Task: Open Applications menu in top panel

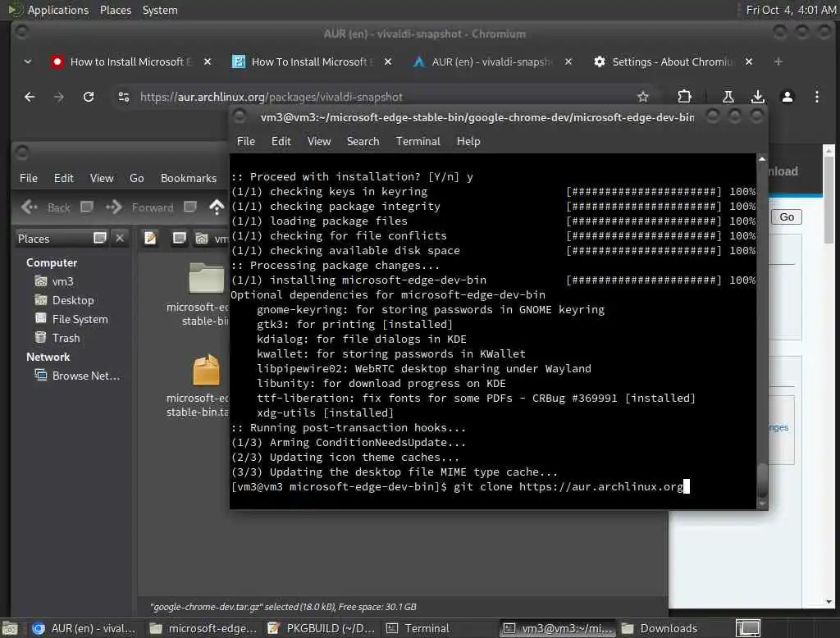Action: [x=58, y=10]
